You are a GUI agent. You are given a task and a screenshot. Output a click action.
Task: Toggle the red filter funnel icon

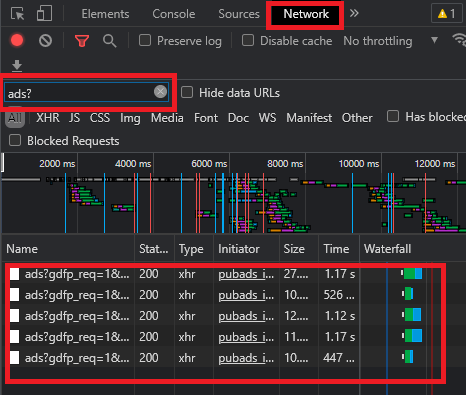pyautogui.click(x=82, y=41)
